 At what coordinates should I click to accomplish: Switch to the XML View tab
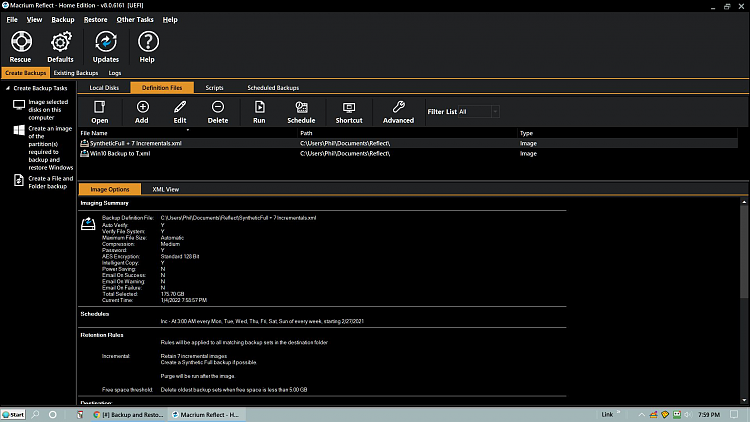tap(165, 189)
